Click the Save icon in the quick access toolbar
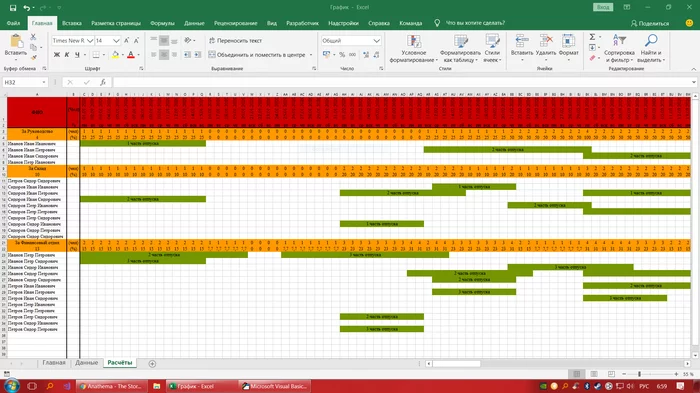Viewport: 700px width, 393px height. point(13,8)
